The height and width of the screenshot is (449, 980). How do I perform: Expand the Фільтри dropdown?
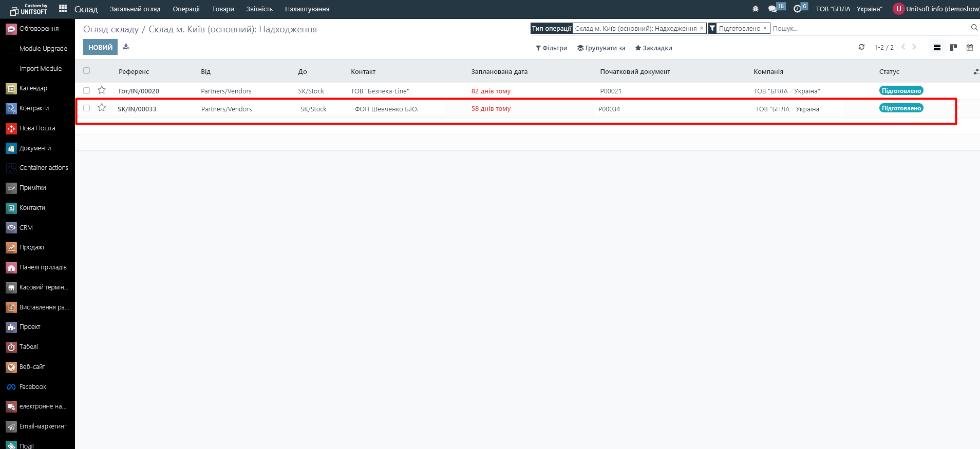[x=551, y=48]
